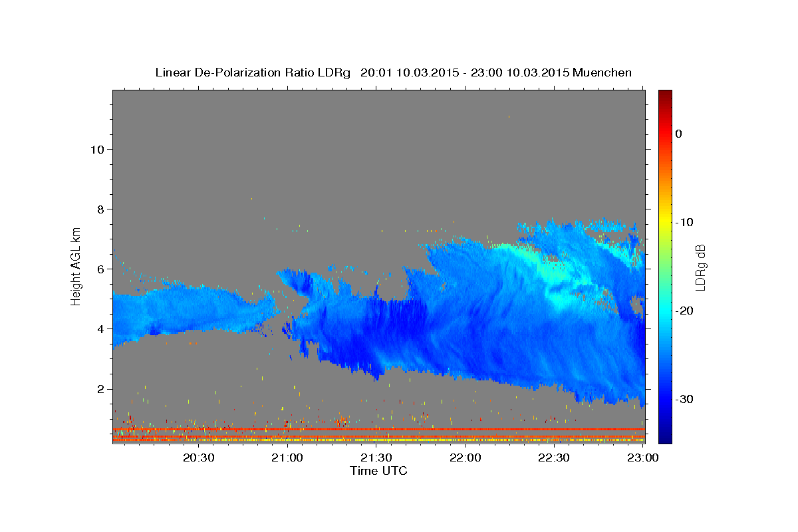The image size is (798, 532).
Task: Click the '22:30' time axis label
Action: [554, 458]
